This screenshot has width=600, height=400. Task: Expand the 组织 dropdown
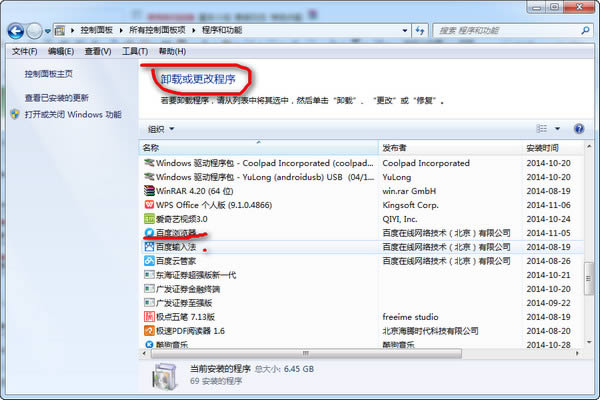pyautogui.click(x=161, y=129)
